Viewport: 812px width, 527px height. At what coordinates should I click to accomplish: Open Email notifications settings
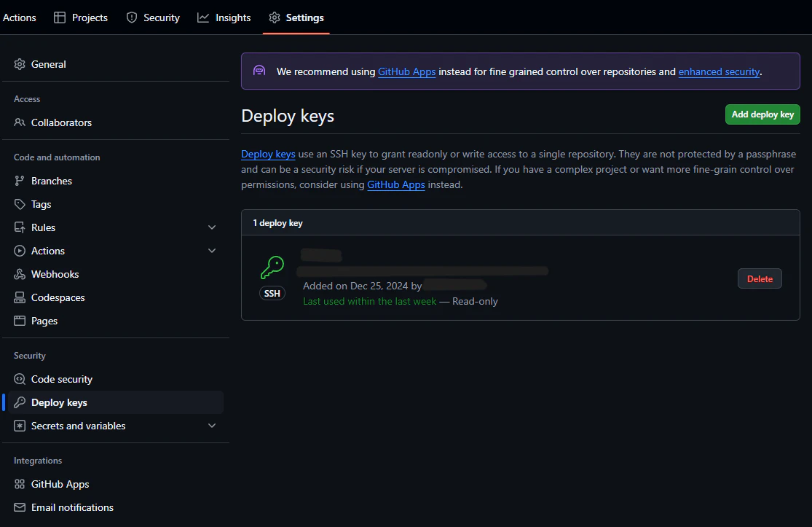[x=116, y=507]
